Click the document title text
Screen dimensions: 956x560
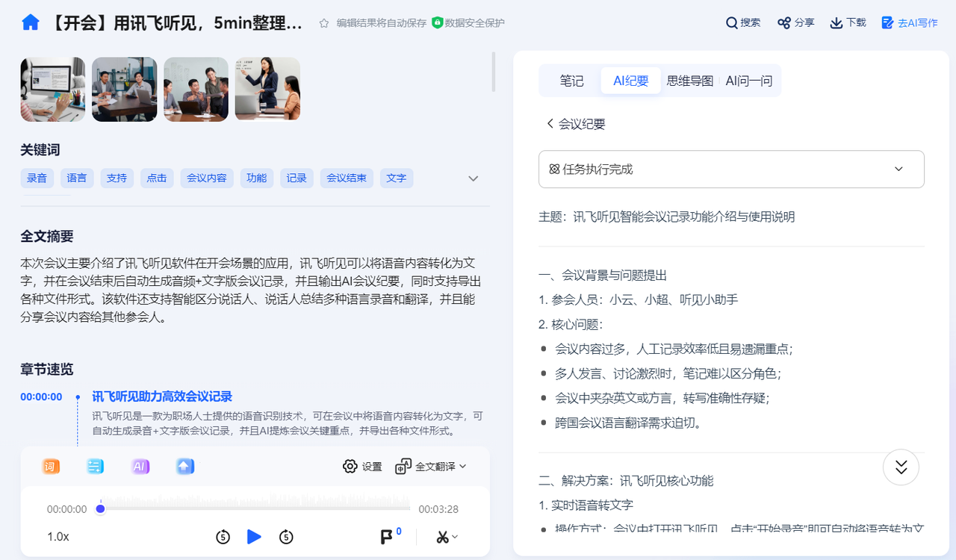click(176, 23)
